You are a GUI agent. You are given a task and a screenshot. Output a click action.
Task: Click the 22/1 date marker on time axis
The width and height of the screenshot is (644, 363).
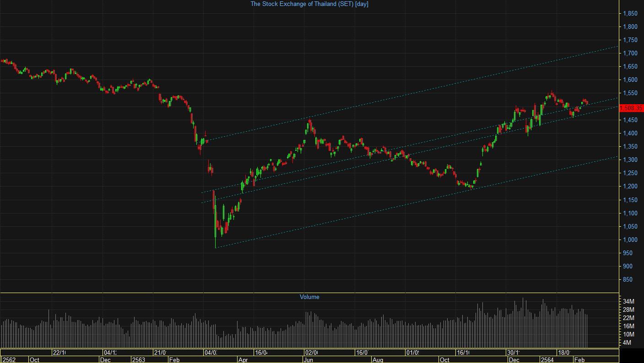click(x=60, y=352)
